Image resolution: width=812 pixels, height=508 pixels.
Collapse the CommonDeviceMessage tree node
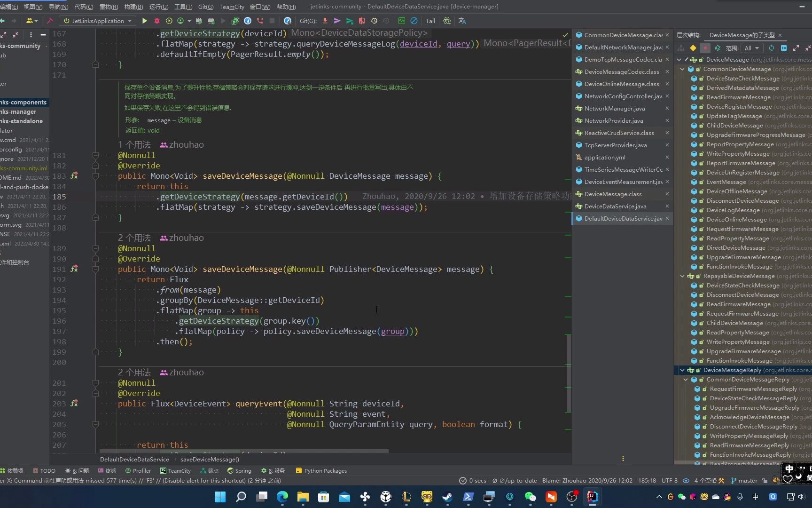[x=683, y=69]
